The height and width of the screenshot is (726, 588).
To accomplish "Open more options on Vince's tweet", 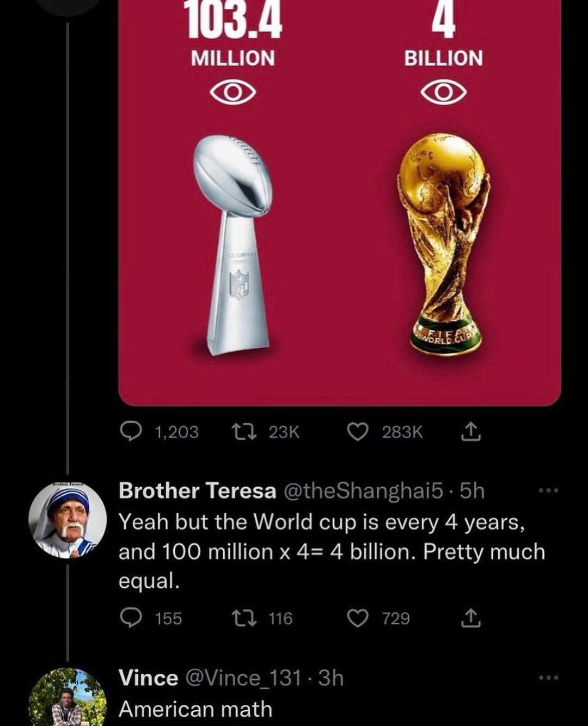I will [x=548, y=678].
